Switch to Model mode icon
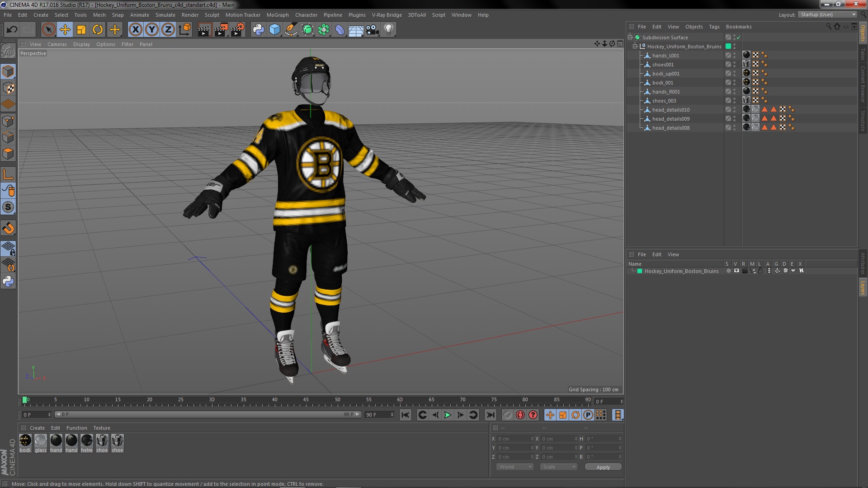This screenshot has height=488, width=868. coord(8,72)
